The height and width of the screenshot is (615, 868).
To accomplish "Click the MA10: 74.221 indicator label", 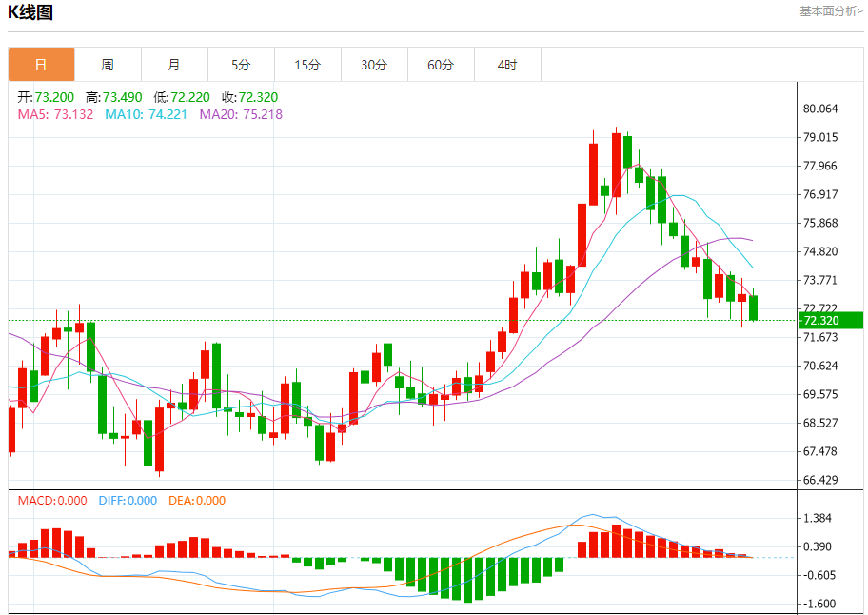I will tap(147, 114).
